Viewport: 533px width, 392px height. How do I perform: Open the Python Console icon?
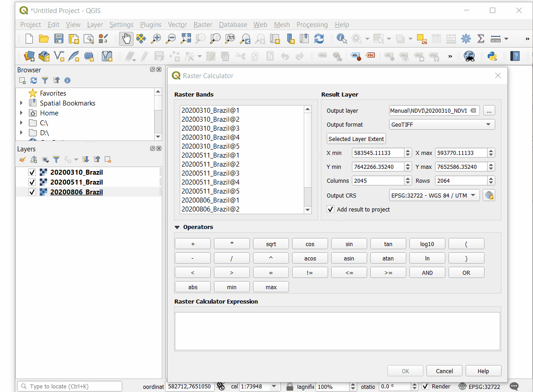[x=492, y=56]
